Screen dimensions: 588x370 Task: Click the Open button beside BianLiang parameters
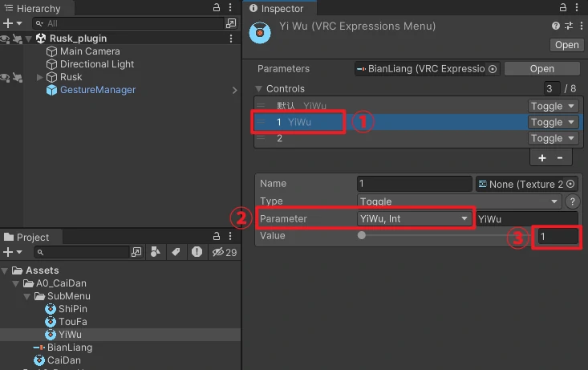[x=541, y=69]
